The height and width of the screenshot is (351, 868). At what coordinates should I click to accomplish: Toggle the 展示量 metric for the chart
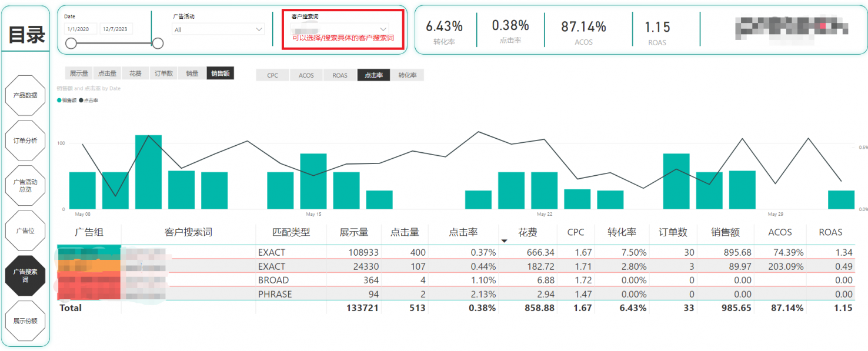pyautogui.click(x=79, y=73)
